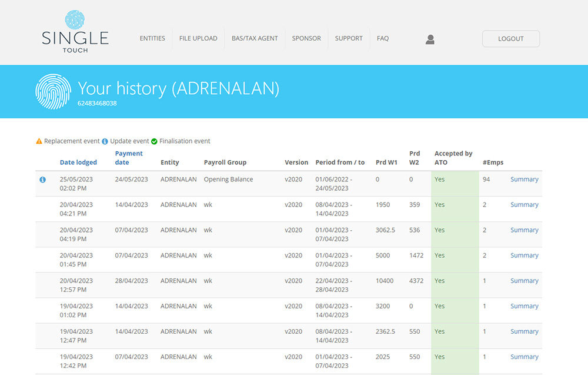Click the 'Period from / to' column header
588x375 pixels.
(x=340, y=162)
